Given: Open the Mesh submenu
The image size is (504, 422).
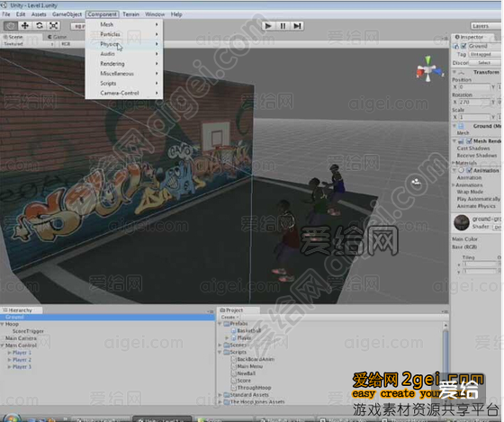Looking at the screenshot, I should coord(124,24).
